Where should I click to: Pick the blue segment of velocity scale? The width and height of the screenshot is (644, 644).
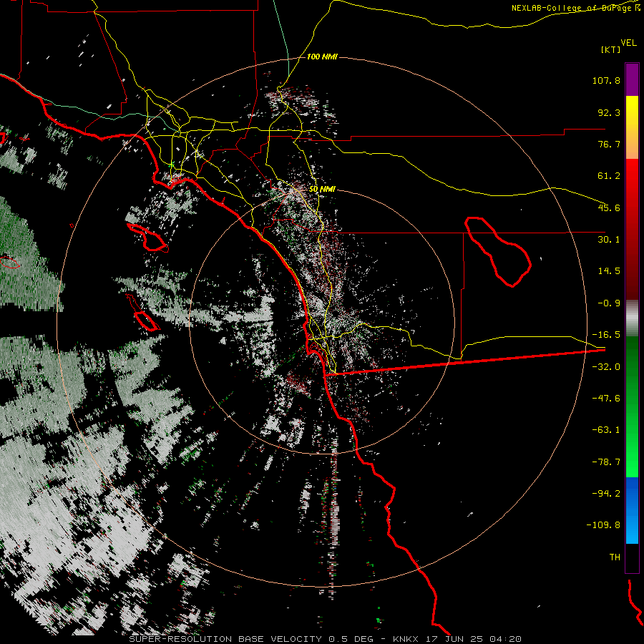(x=632, y=510)
